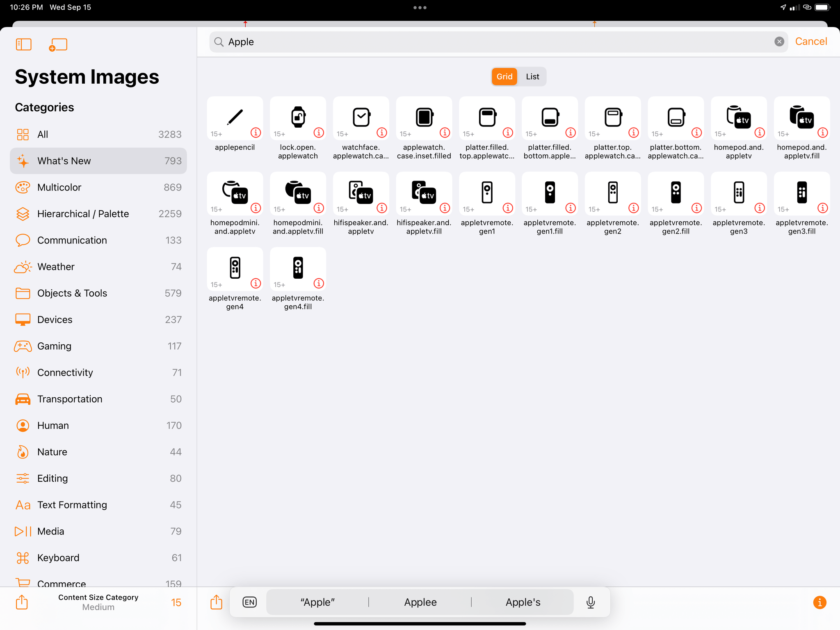Select the lock.open.applewatch symbol

pos(298,117)
